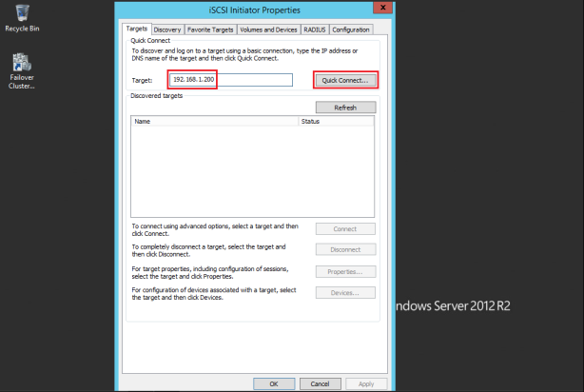The height and width of the screenshot is (392, 584).
Task: Close the iSCSI Initiator Properties window
Action: click(382, 8)
